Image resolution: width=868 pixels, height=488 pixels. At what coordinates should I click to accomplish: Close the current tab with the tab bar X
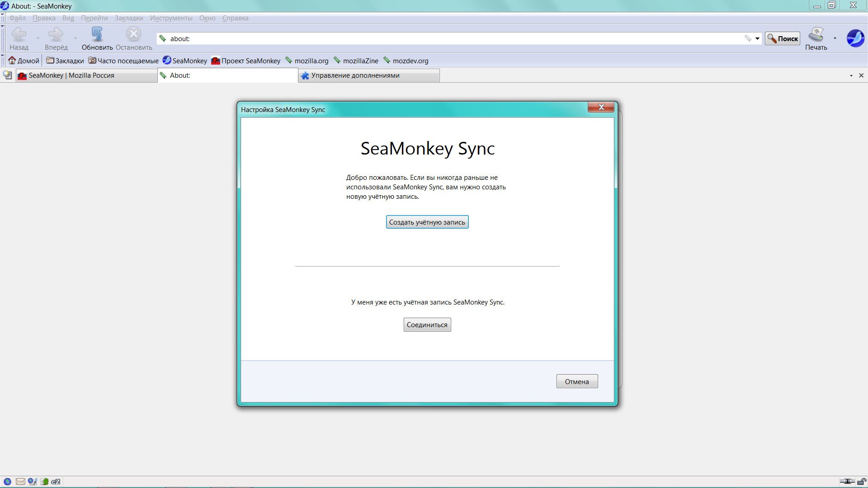861,75
